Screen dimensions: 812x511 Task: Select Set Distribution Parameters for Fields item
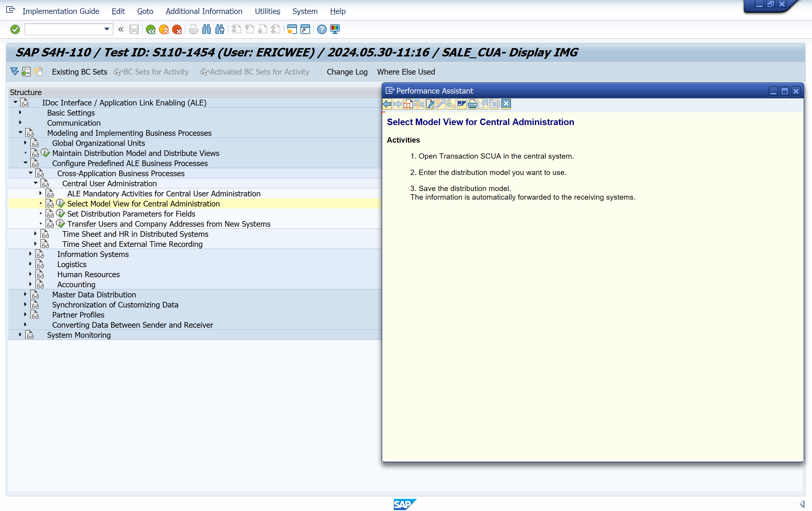pyautogui.click(x=131, y=214)
